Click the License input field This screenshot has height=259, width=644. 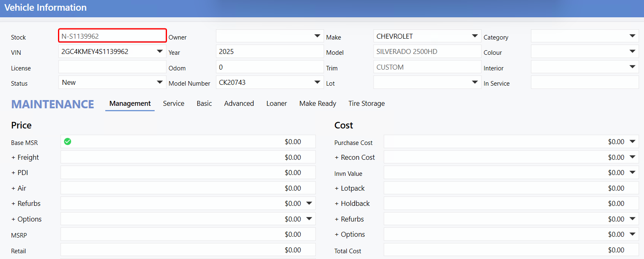pyautogui.click(x=112, y=67)
